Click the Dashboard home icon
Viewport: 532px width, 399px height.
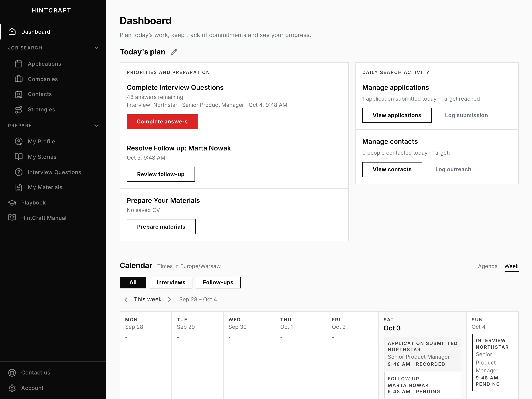pyautogui.click(x=12, y=32)
